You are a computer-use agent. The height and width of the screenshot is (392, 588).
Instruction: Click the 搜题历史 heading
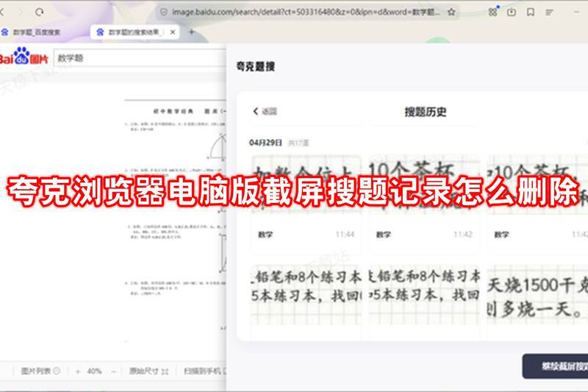click(426, 112)
